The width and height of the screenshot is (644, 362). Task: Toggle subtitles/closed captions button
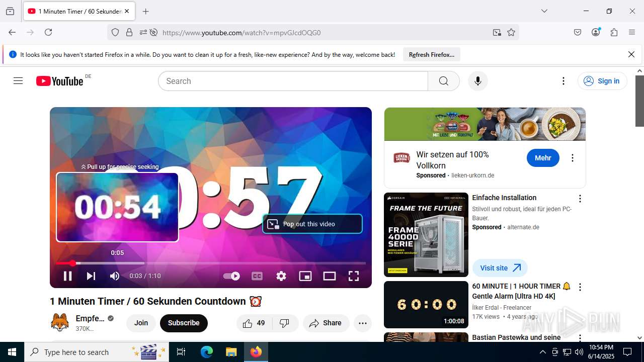[x=257, y=276]
